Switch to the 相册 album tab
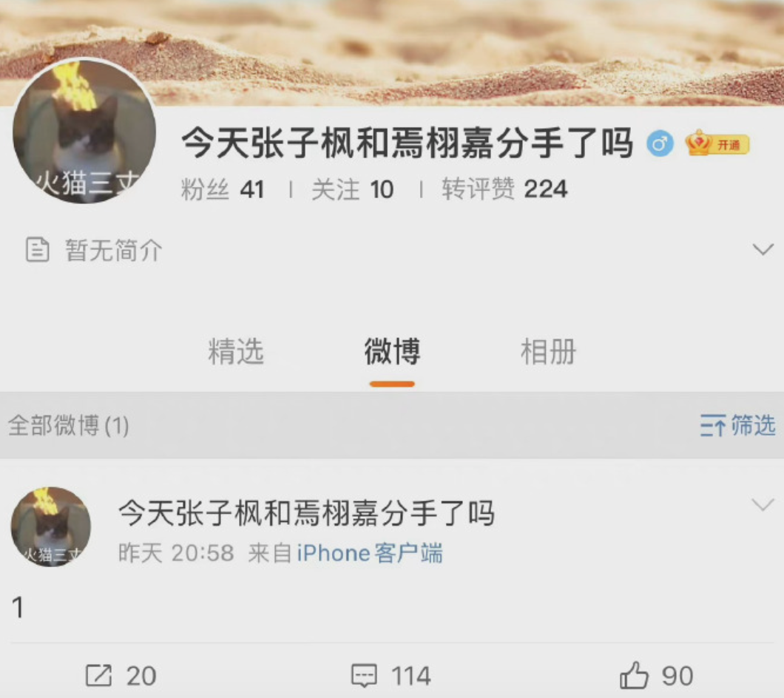The width and height of the screenshot is (784, 698). tap(549, 351)
